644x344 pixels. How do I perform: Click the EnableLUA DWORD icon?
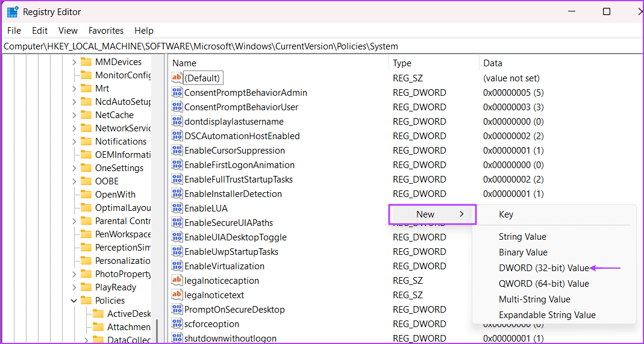pyautogui.click(x=177, y=208)
